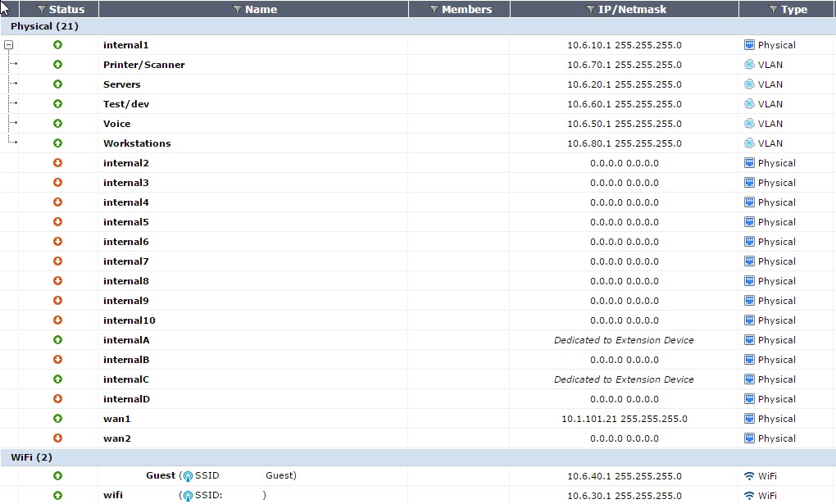
Task: Click IP 10.6.30.1 255.255.255.0 cell
Action: 625,496
